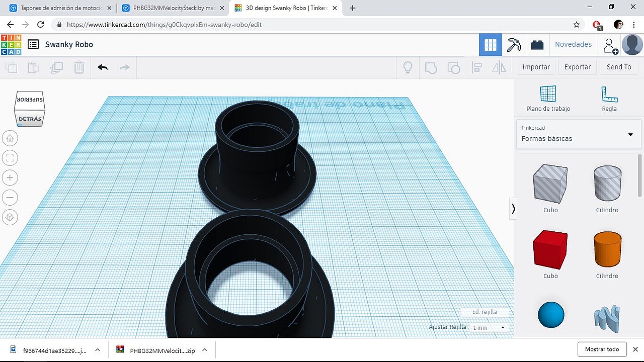
Task: Click the Importar button
Action: point(536,67)
